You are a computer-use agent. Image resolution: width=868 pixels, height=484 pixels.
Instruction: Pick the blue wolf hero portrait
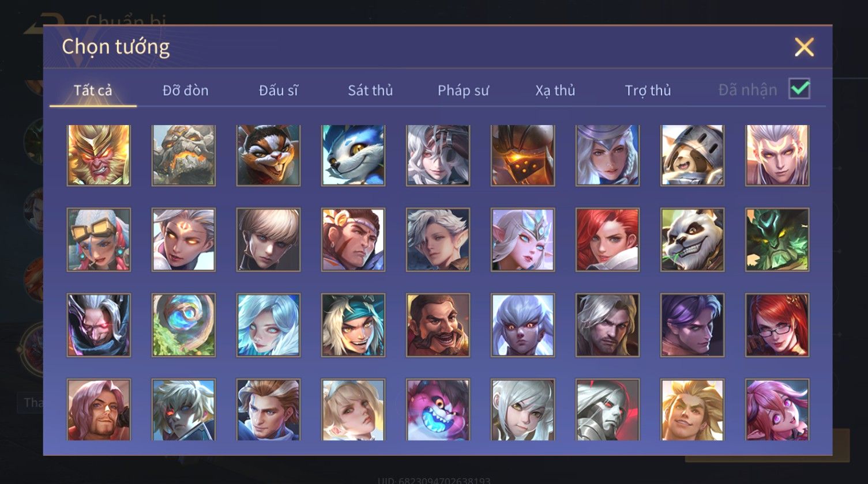tap(353, 155)
